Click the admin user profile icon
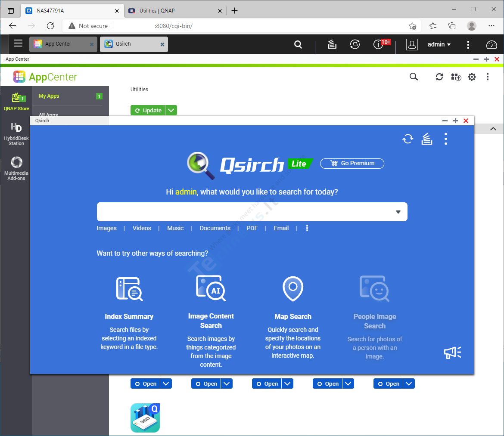 412,44
